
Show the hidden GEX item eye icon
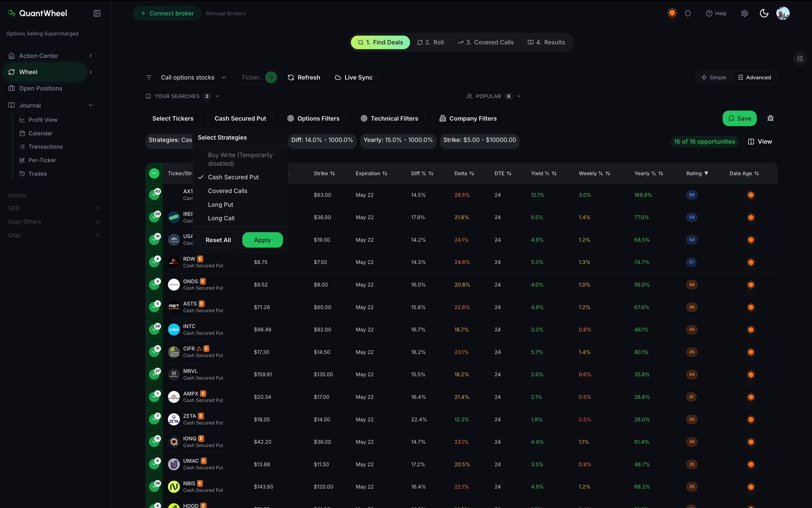[x=98, y=208]
